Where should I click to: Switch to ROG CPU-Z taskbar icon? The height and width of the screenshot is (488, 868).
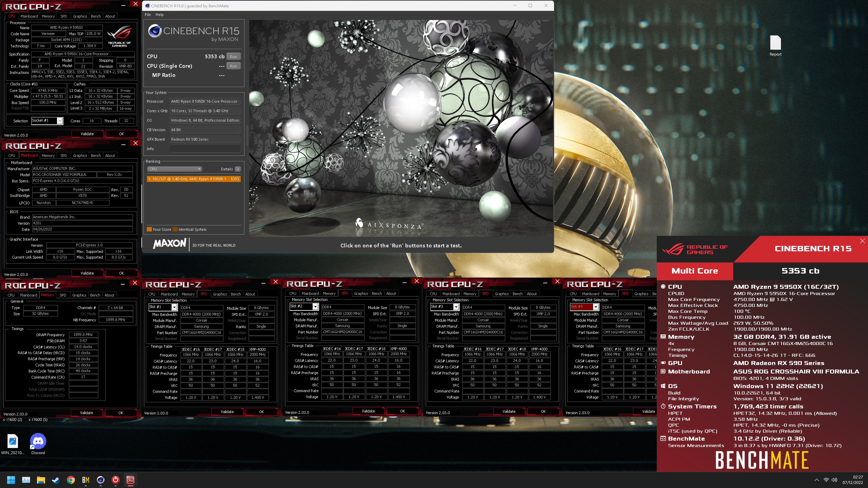pyautogui.click(x=130, y=480)
